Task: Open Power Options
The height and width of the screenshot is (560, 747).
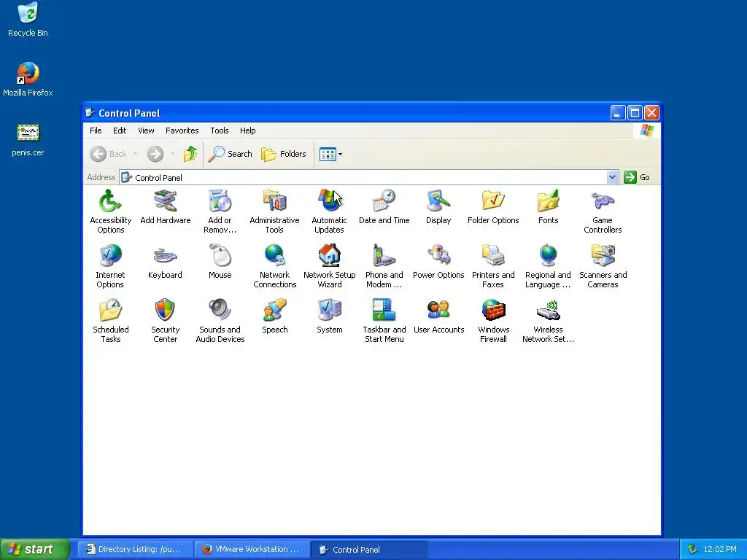Action: 438,262
